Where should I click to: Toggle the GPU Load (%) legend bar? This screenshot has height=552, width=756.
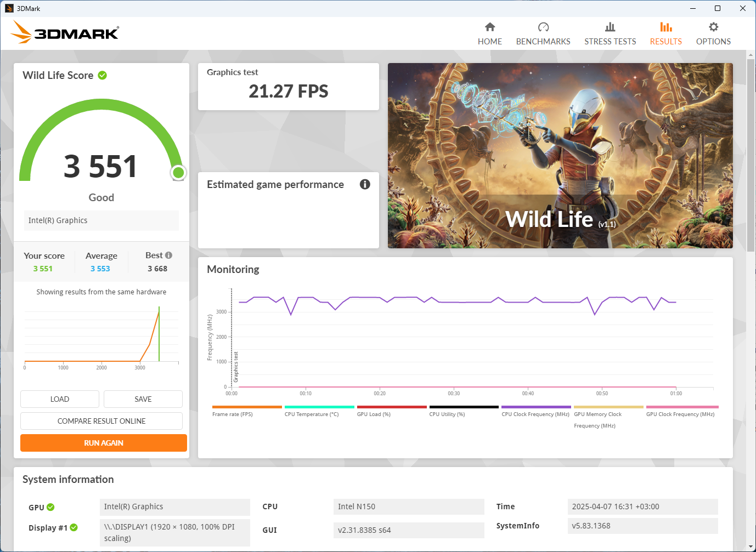point(392,407)
